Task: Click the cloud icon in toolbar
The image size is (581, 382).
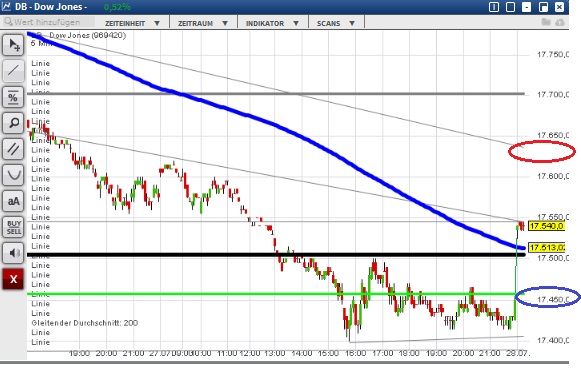Action: click(560, 22)
